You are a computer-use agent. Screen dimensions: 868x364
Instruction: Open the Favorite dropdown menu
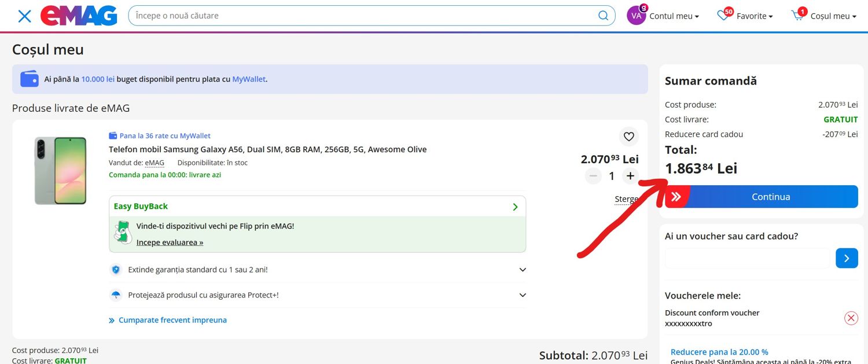755,16
